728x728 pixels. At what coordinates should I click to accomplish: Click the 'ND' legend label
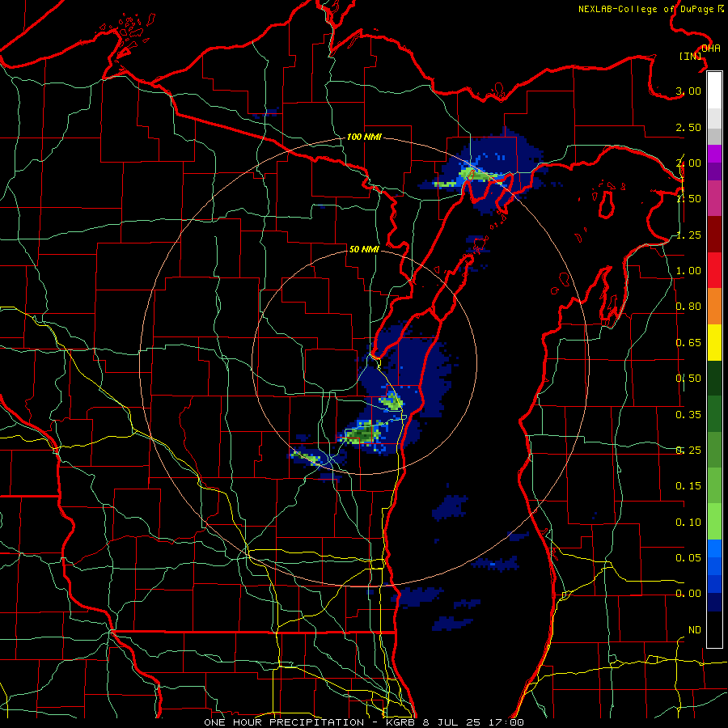(x=695, y=630)
